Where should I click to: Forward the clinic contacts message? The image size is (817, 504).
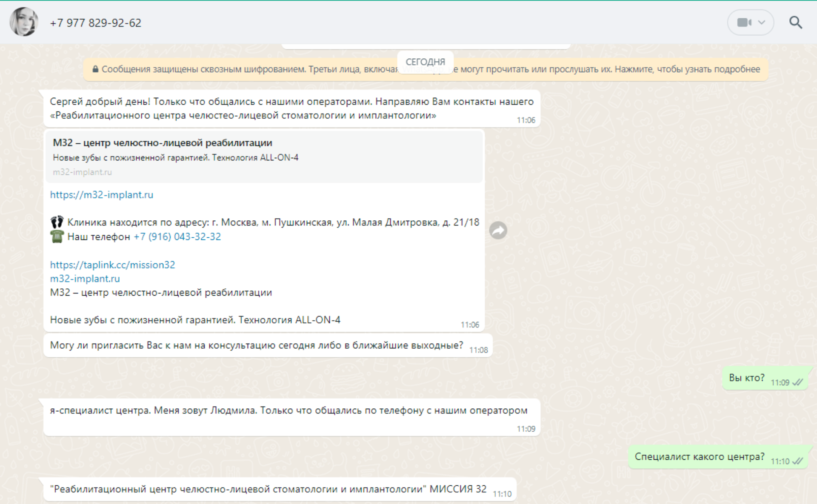[x=498, y=231]
